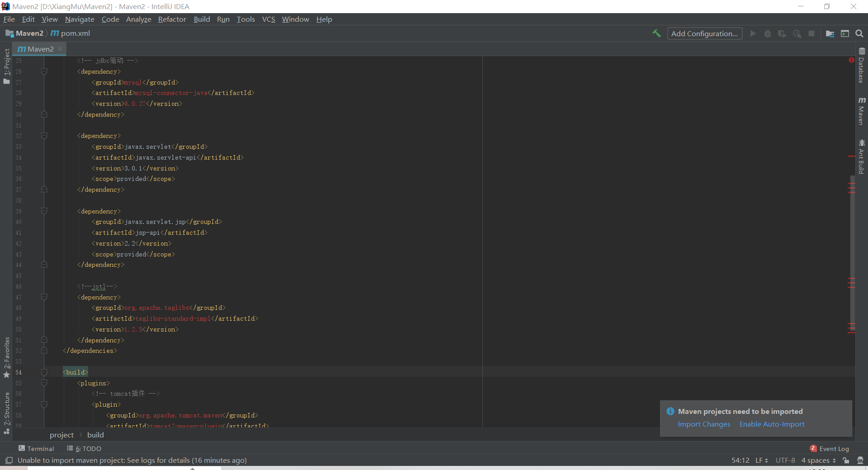868x470 pixels.
Task: Click the 'project' breadcrumb at editor bottom
Action: coord(61,435)
